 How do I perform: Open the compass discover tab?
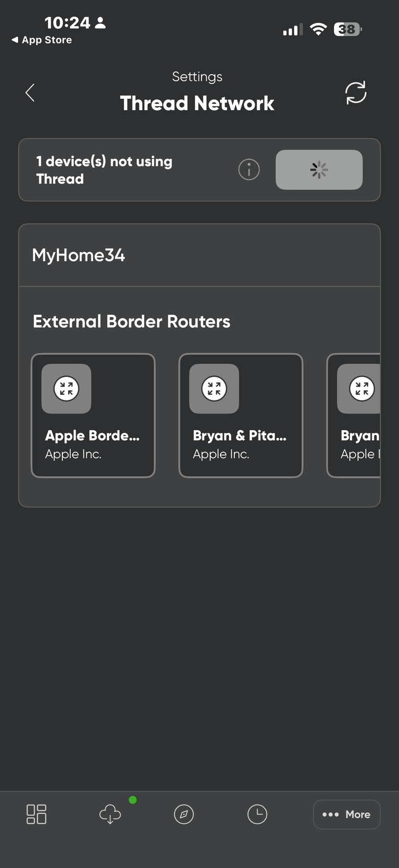[x=184, y=814]
